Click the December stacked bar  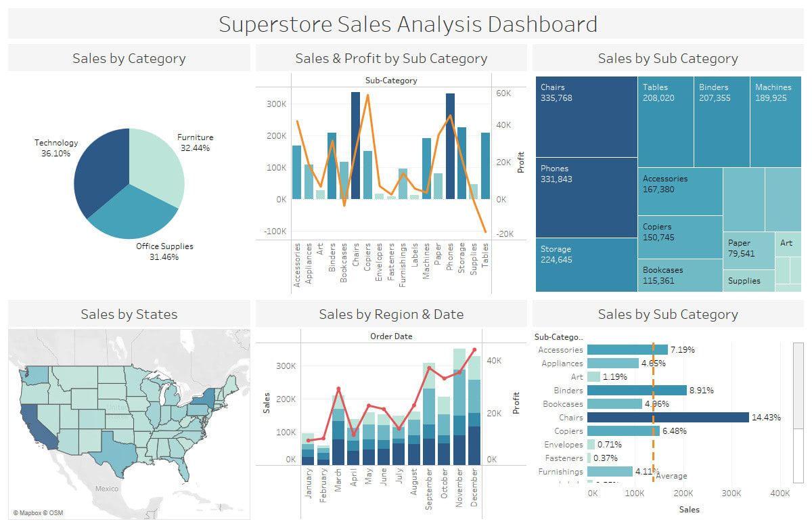[x=474, y=411]
